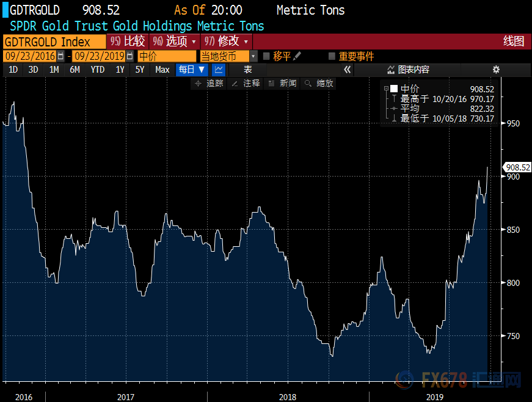Select the 3D range tab
The width and height of the screenshot is (532, 402).
(x=33, y=70)
